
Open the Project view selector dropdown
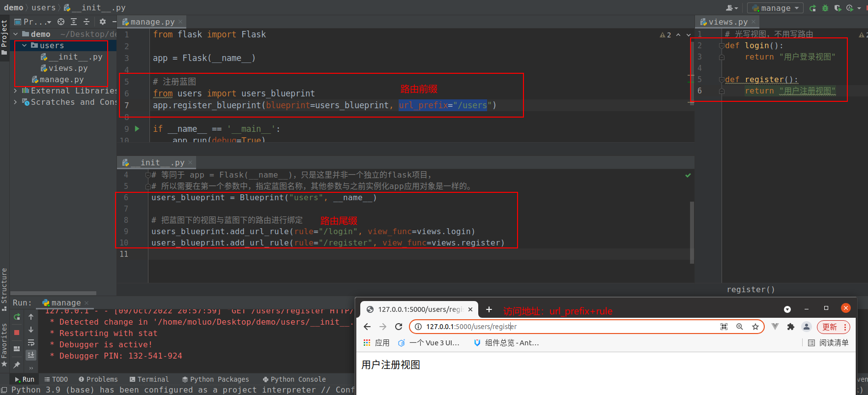tap(33, 22)
